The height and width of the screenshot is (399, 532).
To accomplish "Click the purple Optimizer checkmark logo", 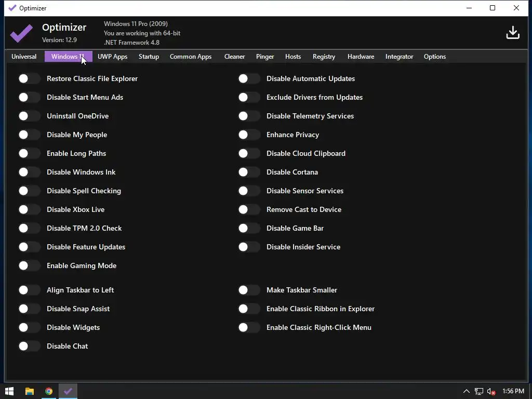I will tap(21, 33).
